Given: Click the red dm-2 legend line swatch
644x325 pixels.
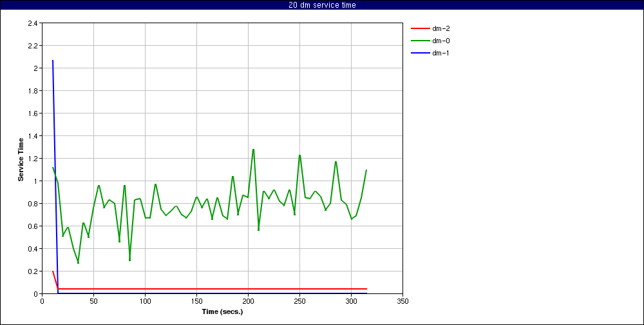Looking at the screenshot, I should (x=419, y=29).
